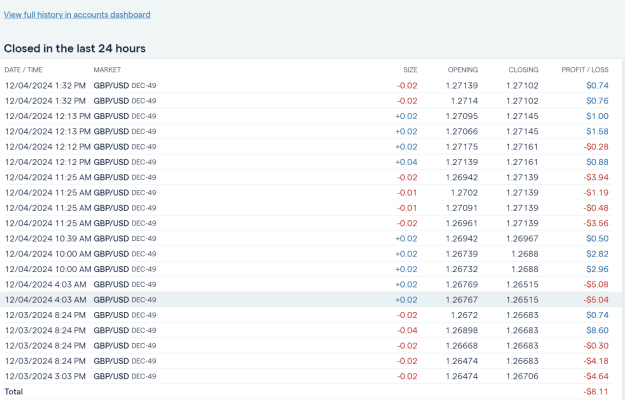
Task: Click the -0.04 size value
Action: tap(407, 330)
